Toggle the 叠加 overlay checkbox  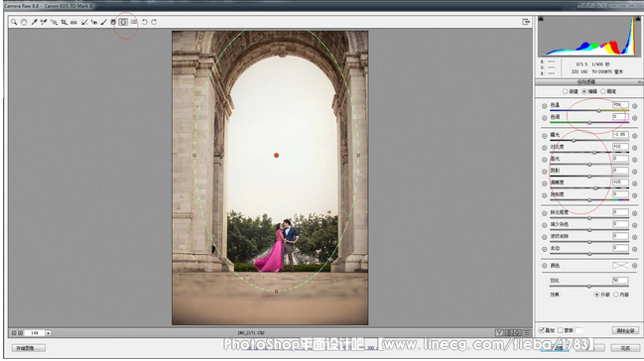click(542, 330)
